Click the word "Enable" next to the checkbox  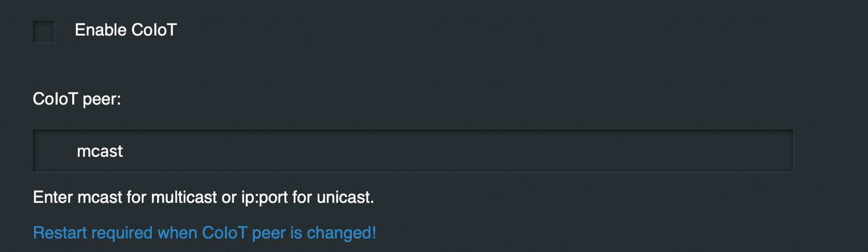[x=100, y=30]
